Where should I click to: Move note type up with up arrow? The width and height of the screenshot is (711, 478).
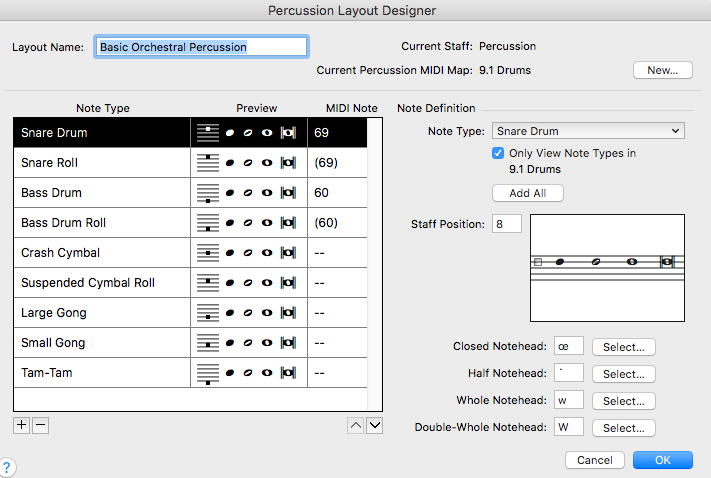[x=355, y=426]
